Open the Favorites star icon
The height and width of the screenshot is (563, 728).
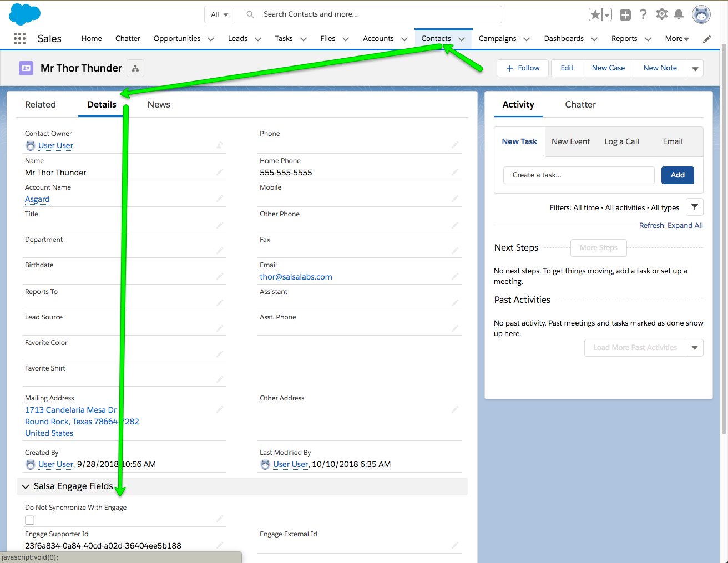point(595,15)
